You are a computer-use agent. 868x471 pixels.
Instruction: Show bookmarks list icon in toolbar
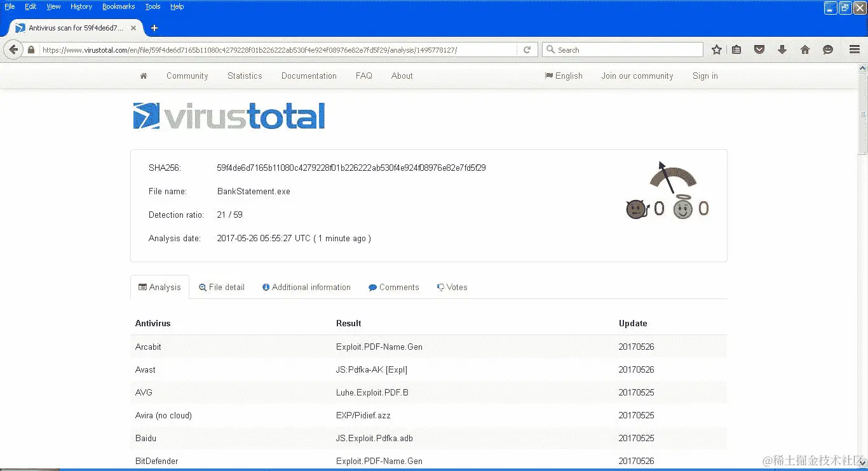pyautogui.click(x=736, y=50)
